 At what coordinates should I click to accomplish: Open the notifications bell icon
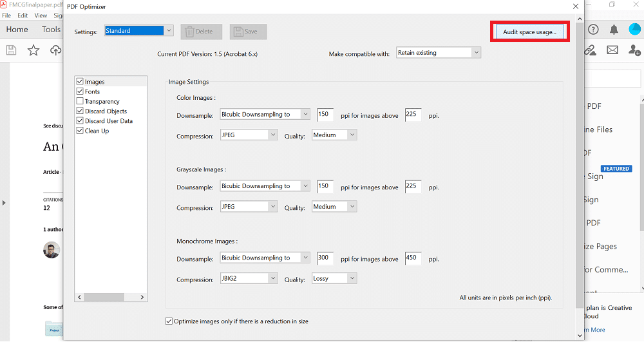click(614, 30)
